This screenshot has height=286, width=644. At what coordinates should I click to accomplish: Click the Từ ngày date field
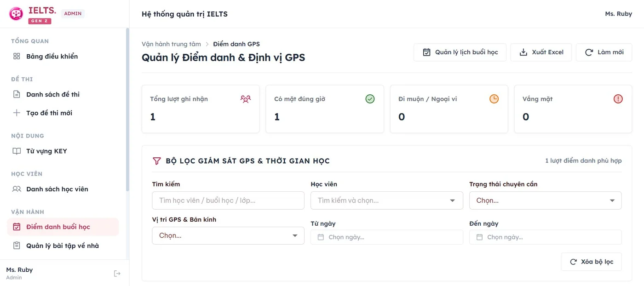pos(387,237)
